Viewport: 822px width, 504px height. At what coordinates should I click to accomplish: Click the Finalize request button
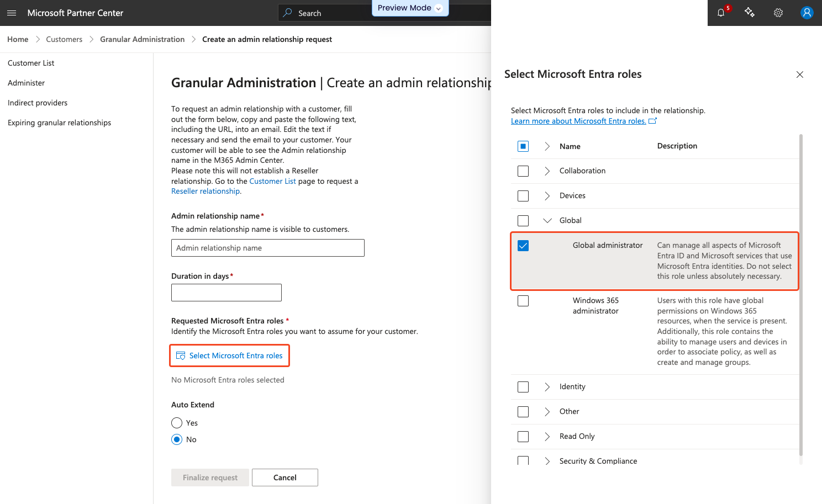point(210,478)
